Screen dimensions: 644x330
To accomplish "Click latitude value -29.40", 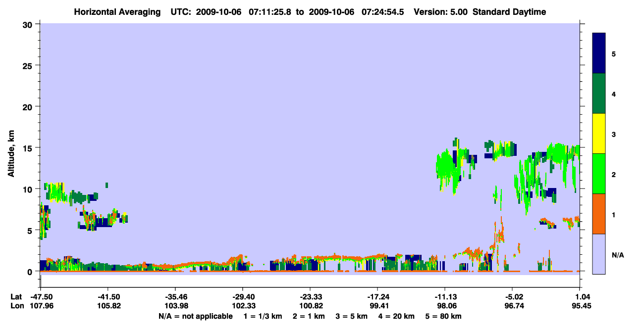I will click(x=243, y=297).
